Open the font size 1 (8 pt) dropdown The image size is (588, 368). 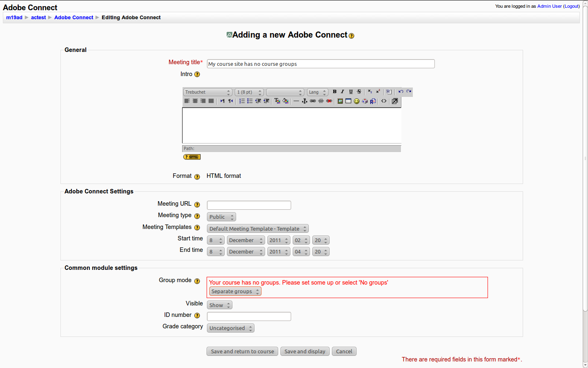point(249,92)
